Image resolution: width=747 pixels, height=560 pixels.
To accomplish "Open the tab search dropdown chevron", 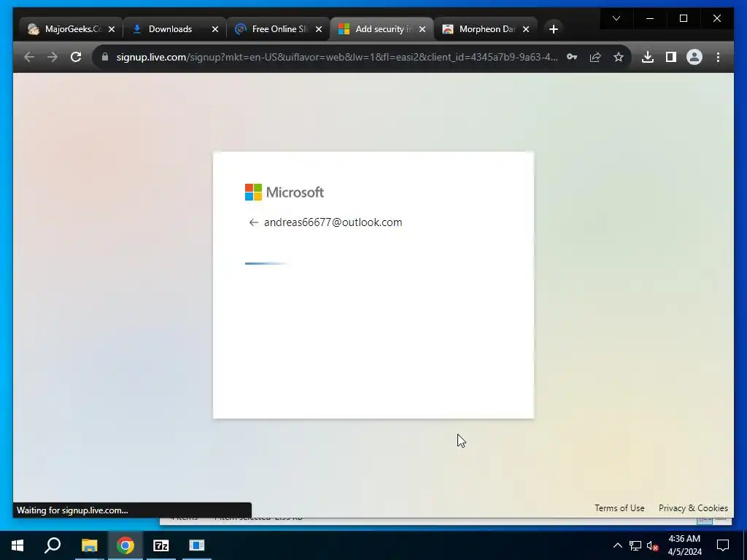I will [x=616, y=18].
